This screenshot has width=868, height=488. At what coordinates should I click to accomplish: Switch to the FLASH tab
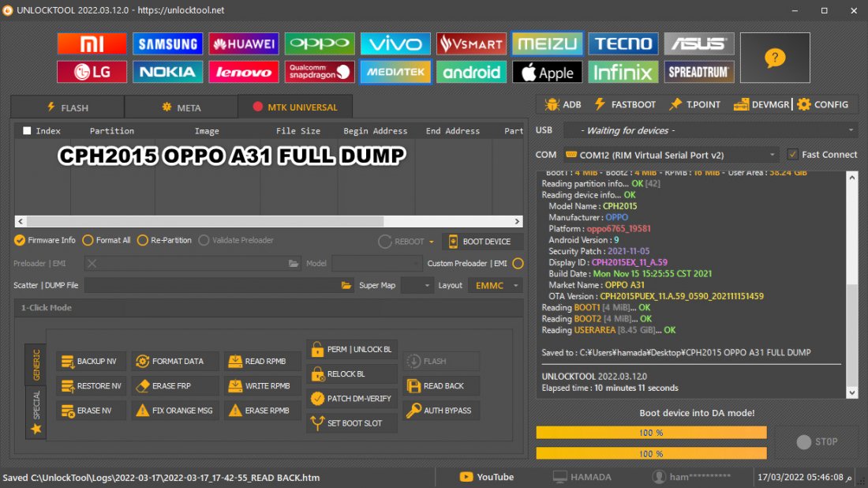pos(68,107)
